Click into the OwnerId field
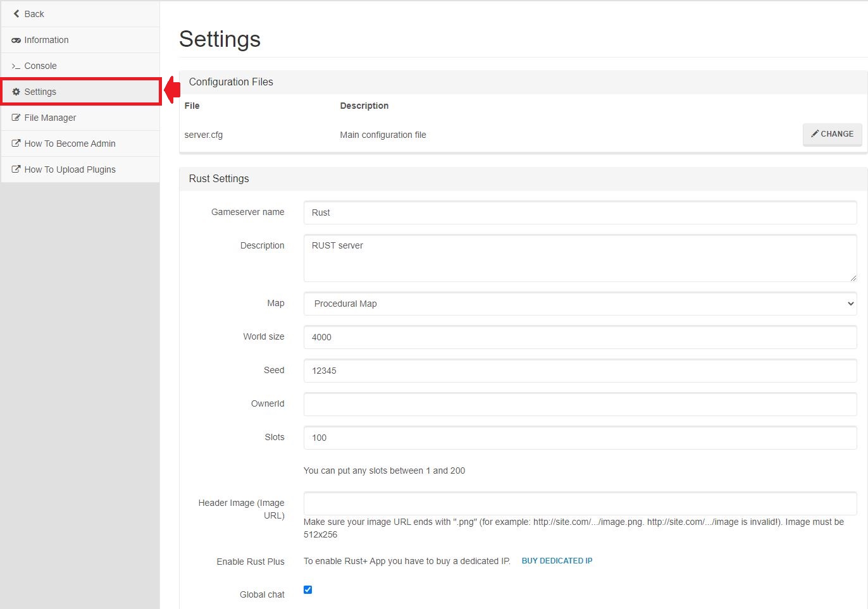 (580, 404)
